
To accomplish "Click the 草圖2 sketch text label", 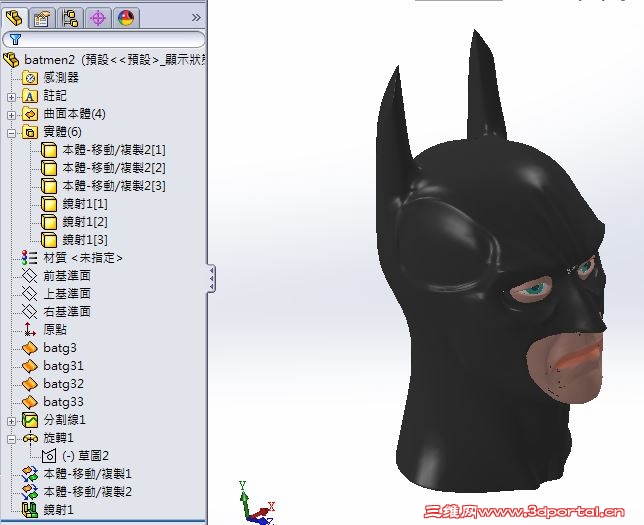I will [94, 456].
